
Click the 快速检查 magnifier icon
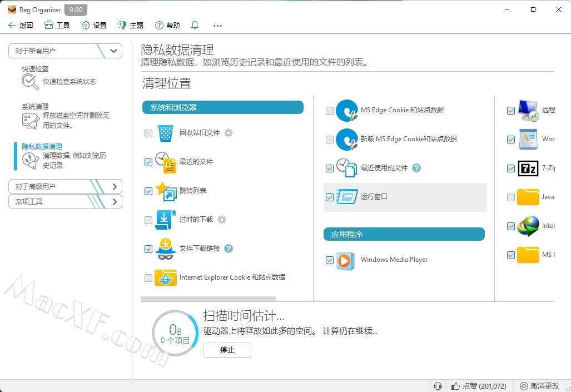point(30,82)
